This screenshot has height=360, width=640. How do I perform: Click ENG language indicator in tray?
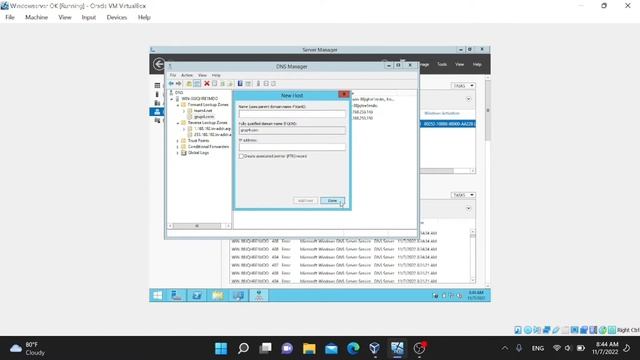(538, 348)
